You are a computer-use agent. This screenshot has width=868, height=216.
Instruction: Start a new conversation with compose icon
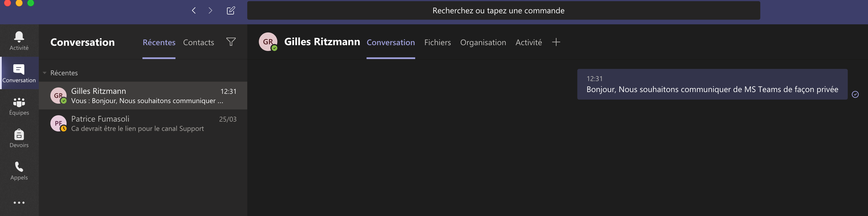tap(231, 10)
